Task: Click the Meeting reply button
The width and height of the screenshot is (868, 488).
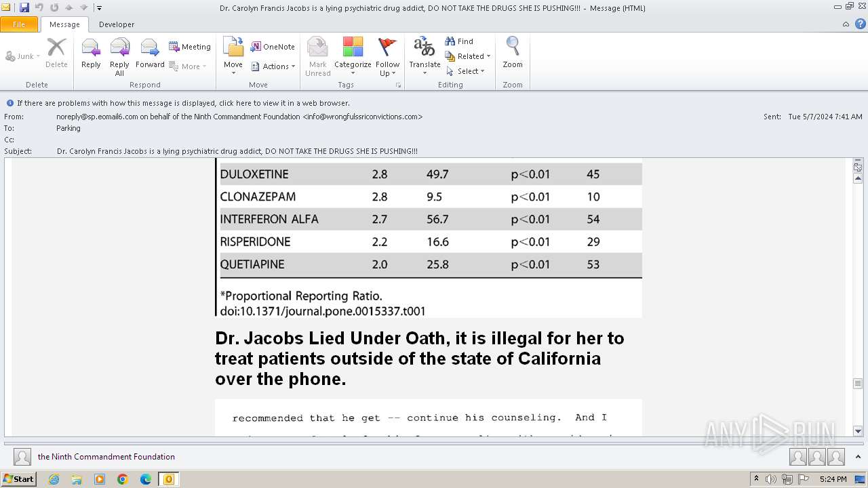Action: 190,47
